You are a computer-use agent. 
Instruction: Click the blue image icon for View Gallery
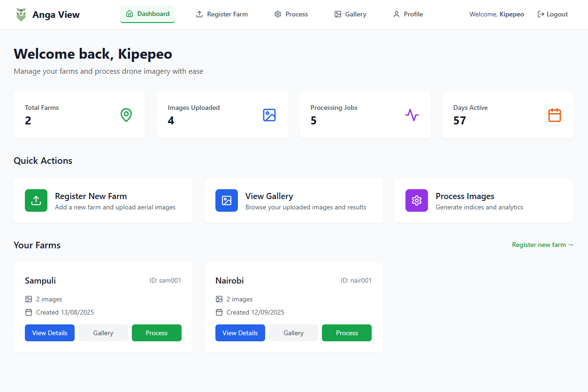click(227, 200)
